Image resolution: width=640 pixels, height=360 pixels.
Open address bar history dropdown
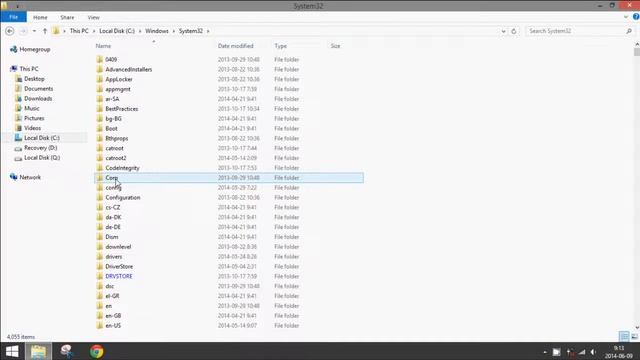503,31
